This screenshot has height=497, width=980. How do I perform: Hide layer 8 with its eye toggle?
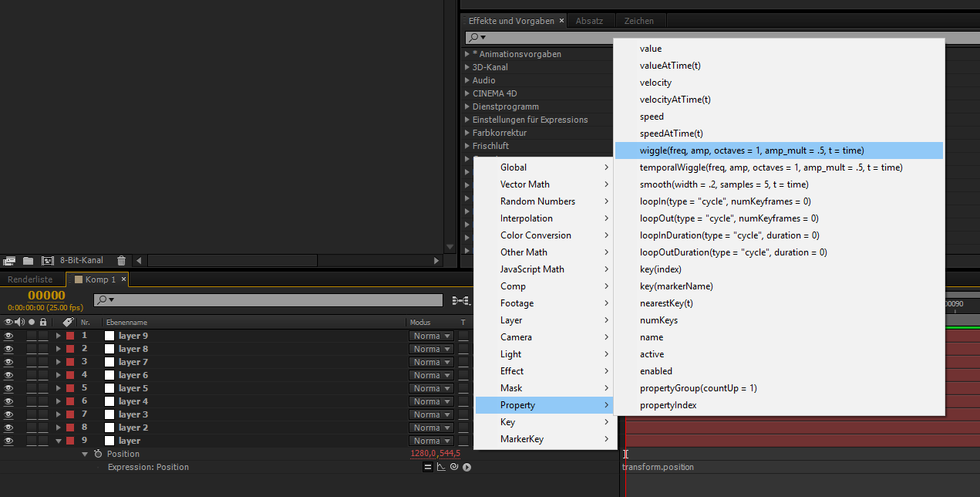coord(8,349)
